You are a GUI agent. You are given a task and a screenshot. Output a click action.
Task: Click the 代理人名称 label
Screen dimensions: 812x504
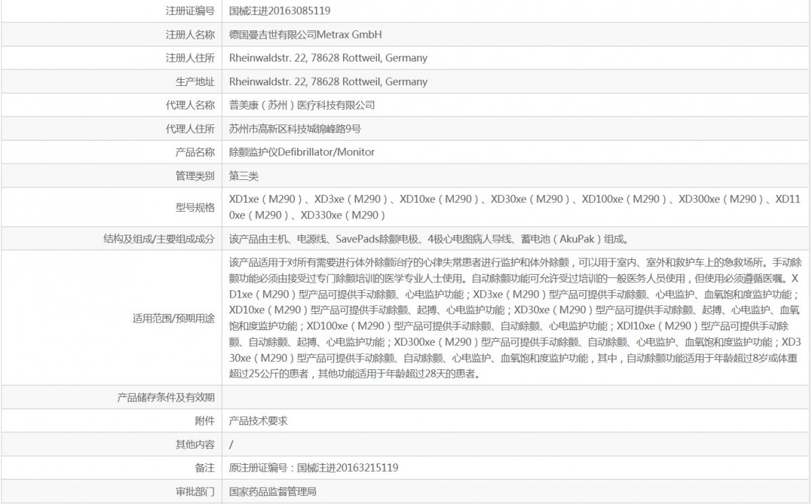pos(190,106)
